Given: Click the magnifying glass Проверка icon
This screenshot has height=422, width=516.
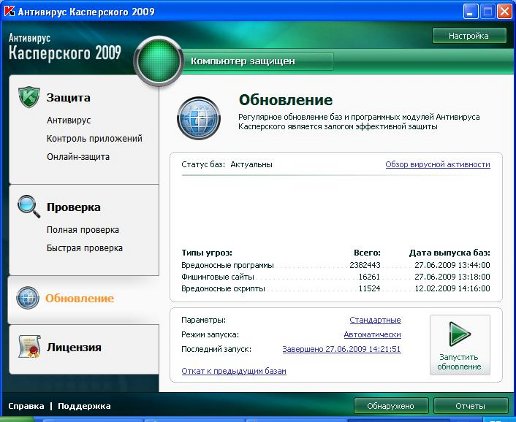Looking at the screenshot, I should (29, 206).
